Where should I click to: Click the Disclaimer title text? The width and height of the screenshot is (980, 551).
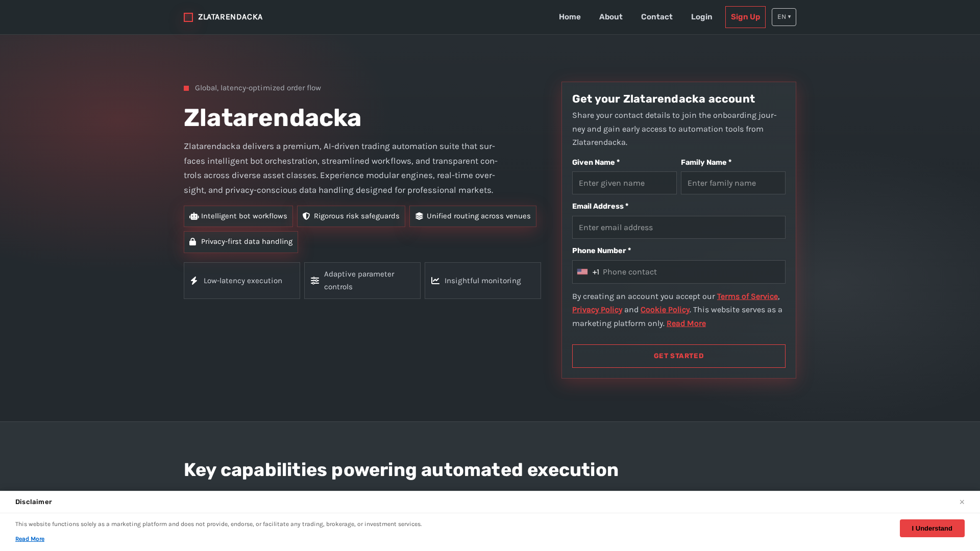[34, 502]
